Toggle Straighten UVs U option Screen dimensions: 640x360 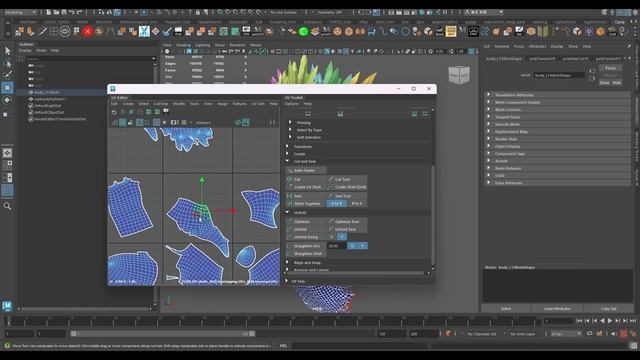coord(353,246)
